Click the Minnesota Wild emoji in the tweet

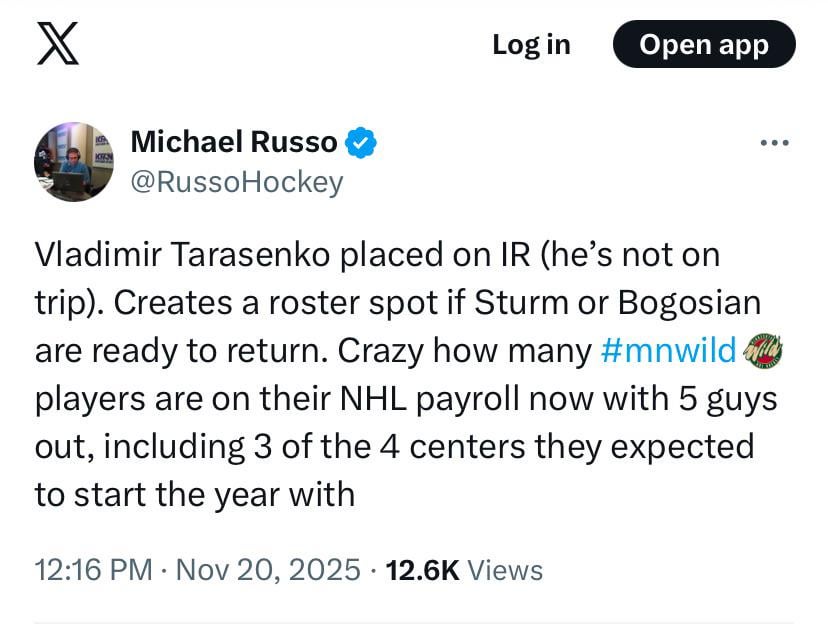point(764,351)
